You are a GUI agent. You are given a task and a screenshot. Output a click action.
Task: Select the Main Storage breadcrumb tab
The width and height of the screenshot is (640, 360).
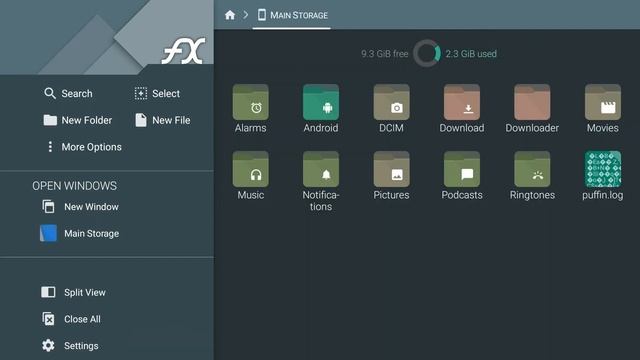(292, 15)
